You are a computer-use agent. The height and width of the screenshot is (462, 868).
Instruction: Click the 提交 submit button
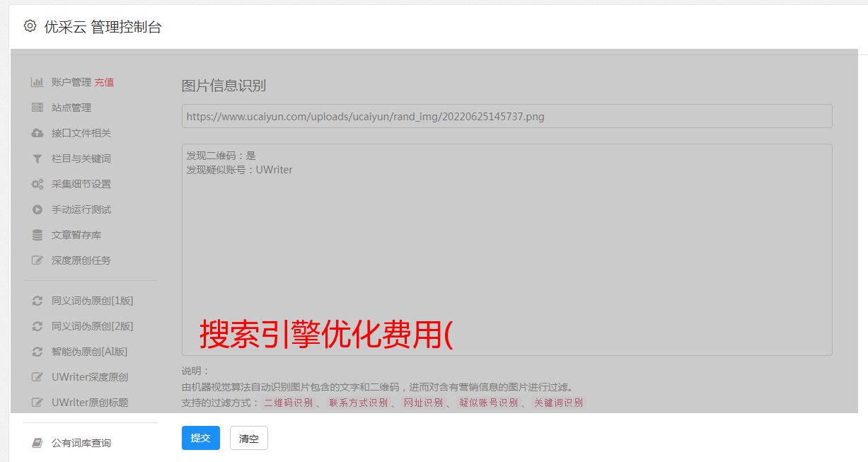201,438
